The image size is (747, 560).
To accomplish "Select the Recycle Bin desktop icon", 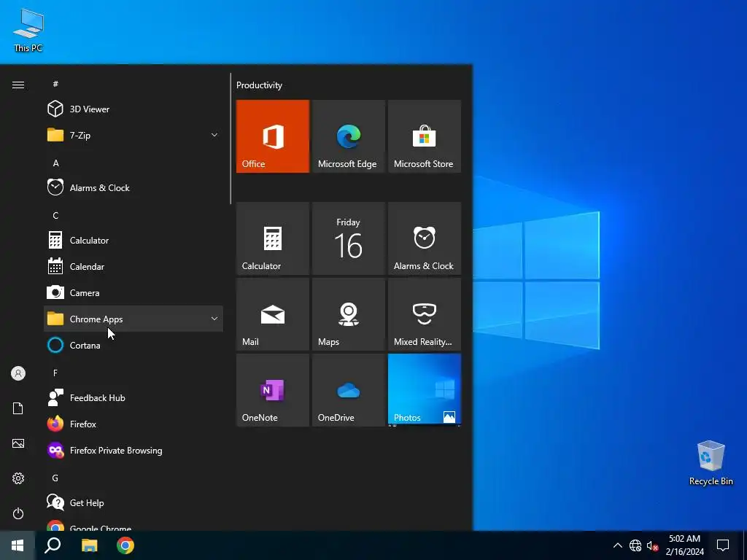I will tap(711, 463).
